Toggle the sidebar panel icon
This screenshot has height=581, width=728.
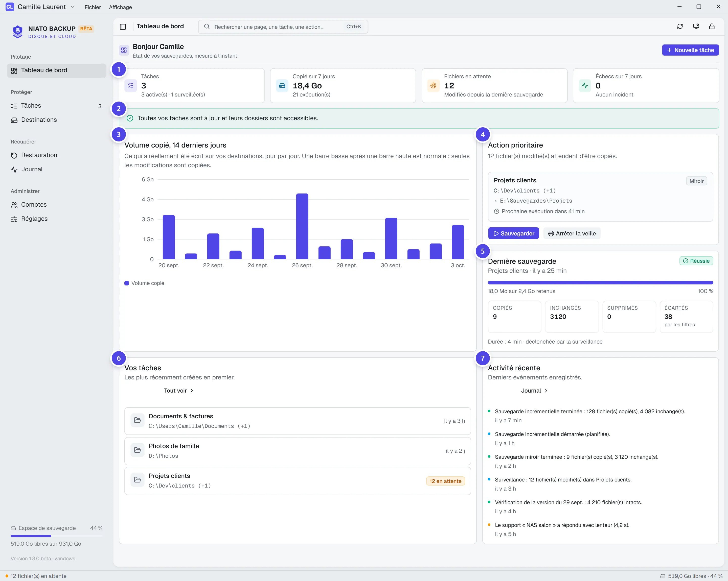123,27
